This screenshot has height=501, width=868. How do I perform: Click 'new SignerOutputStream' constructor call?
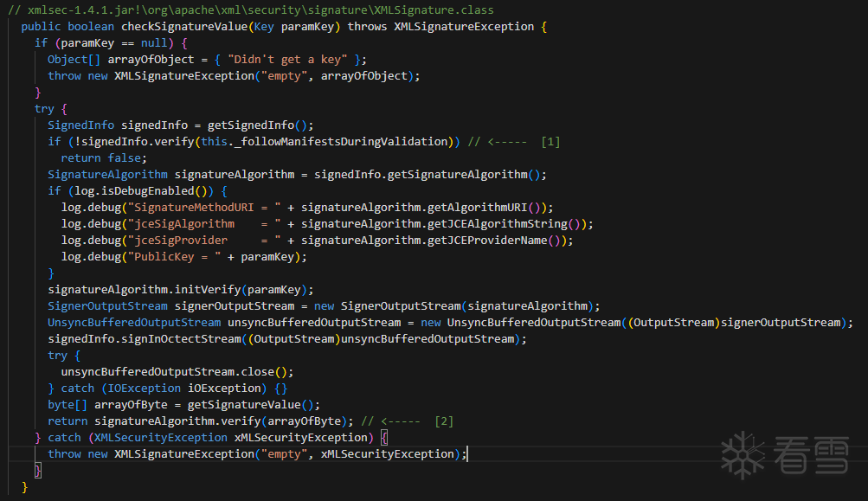click(x=453, y=306)
